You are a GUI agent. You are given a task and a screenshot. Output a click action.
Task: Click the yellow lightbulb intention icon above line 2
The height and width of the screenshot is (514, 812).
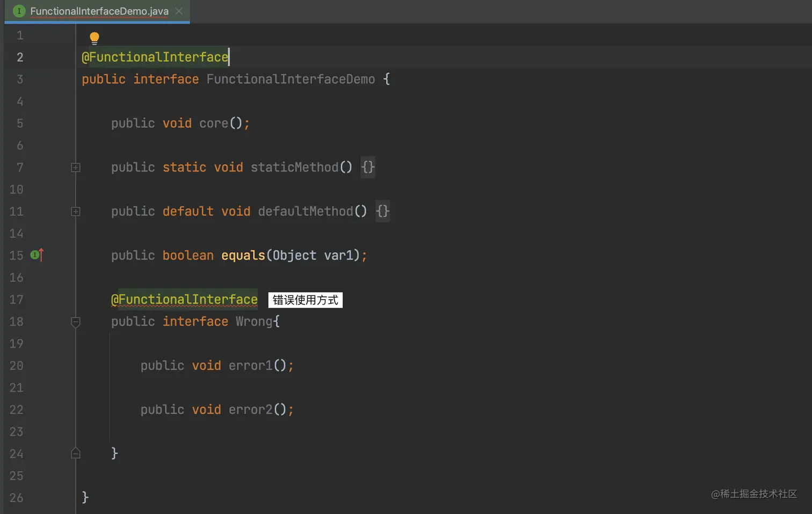(95, 38)
